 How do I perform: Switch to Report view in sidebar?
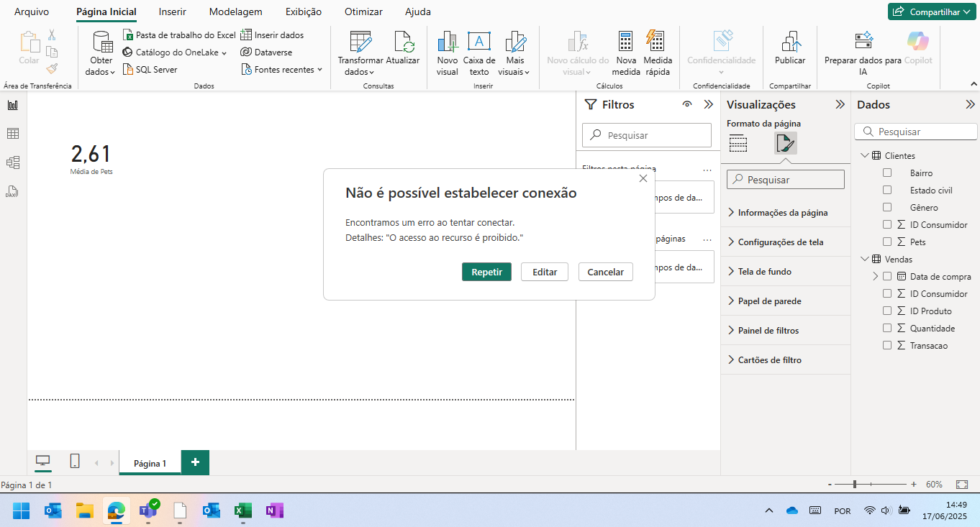pyautogui.click(x=13, y=105)
